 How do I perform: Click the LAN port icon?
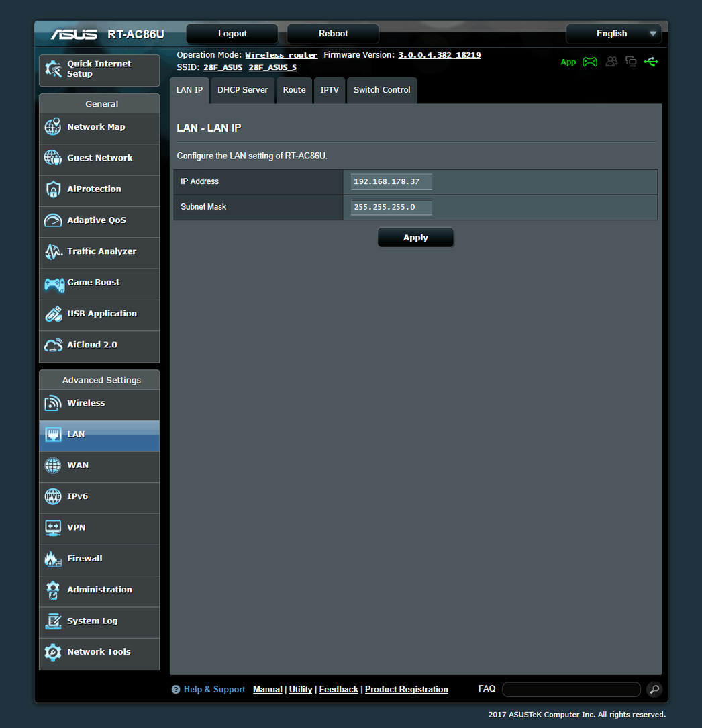click(53, 435)
